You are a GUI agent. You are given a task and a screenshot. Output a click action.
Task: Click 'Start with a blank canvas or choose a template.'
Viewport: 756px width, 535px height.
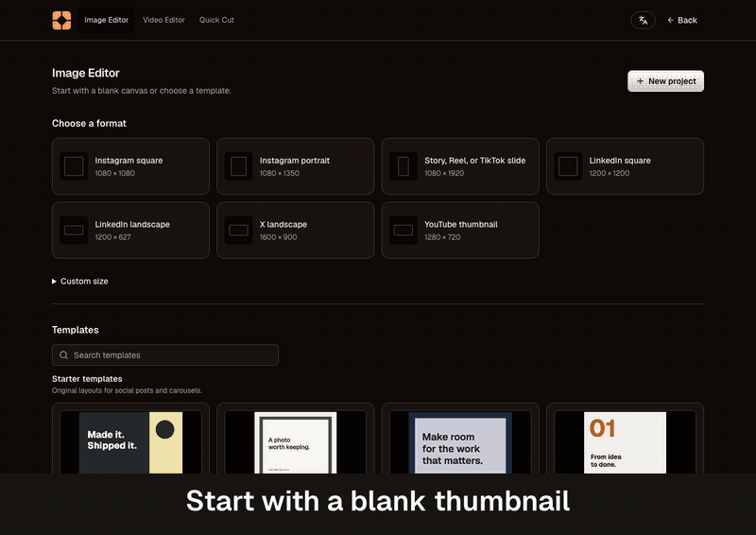[x=142, y=91]
